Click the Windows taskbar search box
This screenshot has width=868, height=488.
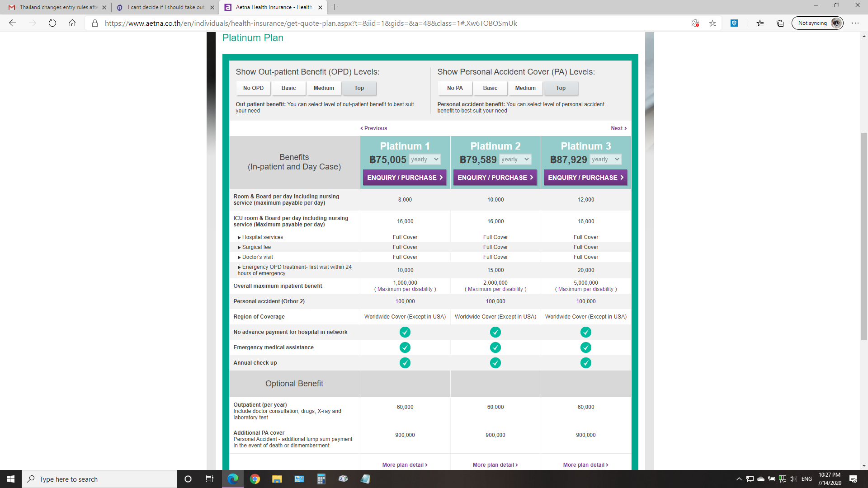99,479
